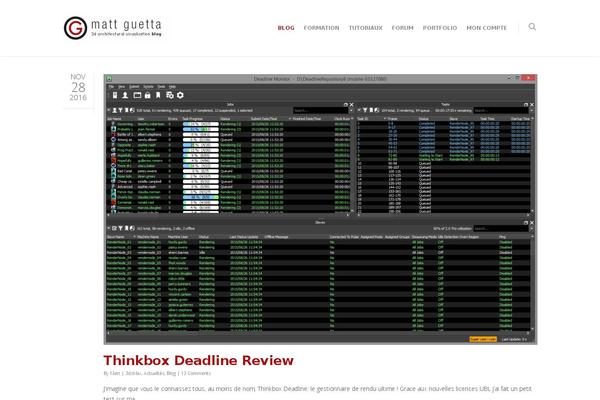Image resolution: width=600 pixels, height=400 pixels.
Task: Click the first icon in Deadline Monitor toolbar
Action: tap(112, 95)
